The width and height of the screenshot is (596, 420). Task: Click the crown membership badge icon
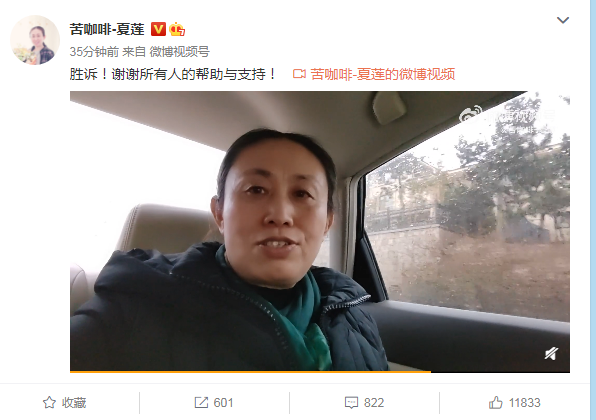click(x=177, y=29)
